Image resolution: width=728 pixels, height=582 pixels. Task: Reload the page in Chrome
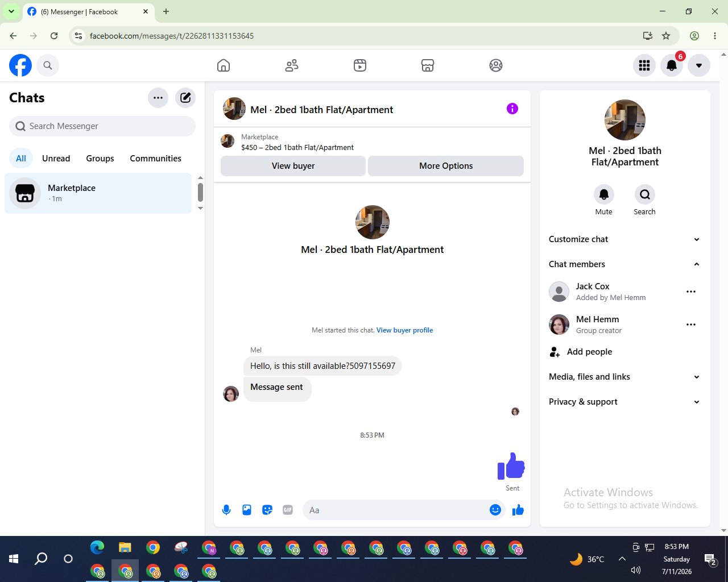tap(54, 36)
